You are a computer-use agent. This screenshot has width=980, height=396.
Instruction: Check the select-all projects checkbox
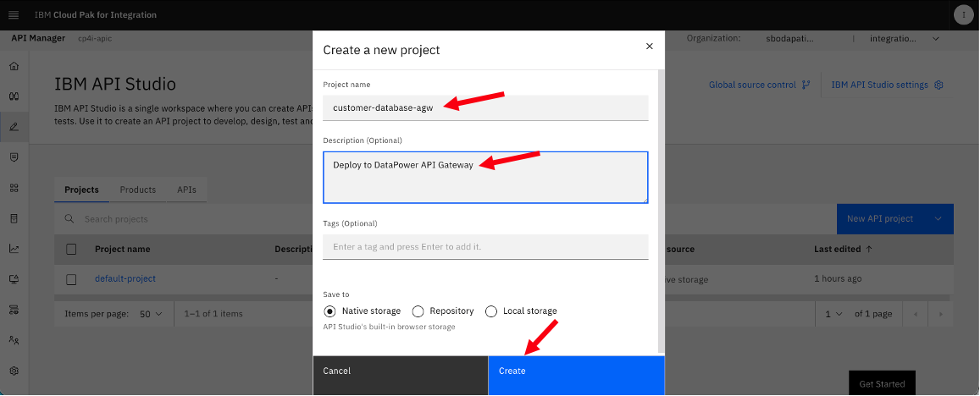point(71,250)
